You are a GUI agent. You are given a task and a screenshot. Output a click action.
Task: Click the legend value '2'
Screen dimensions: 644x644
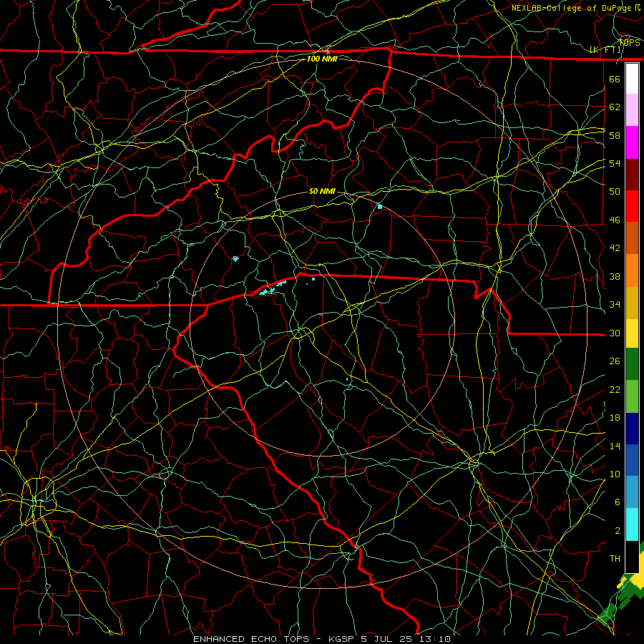pos(618,531)
